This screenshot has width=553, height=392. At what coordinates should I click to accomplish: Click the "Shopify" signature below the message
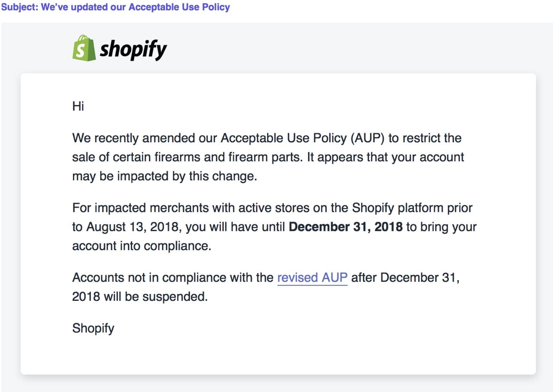[x=93, y=328]
